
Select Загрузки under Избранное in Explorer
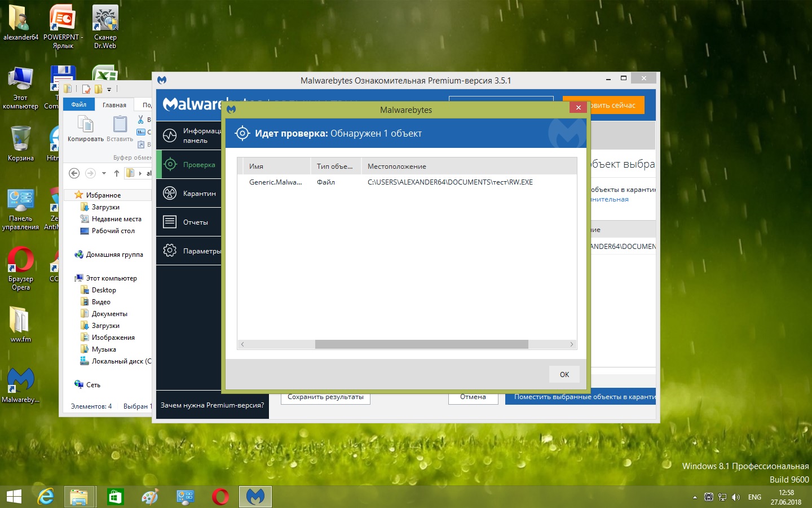tap(105, 207)
